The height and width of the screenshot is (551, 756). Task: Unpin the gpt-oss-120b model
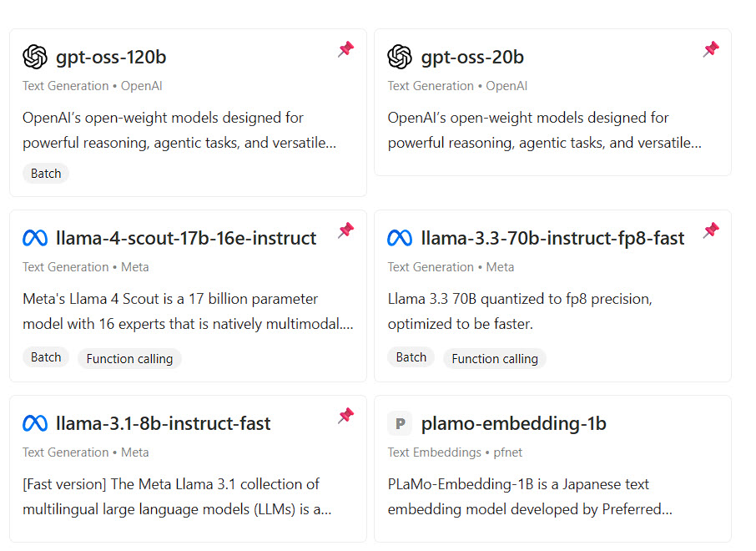point(345,49)
